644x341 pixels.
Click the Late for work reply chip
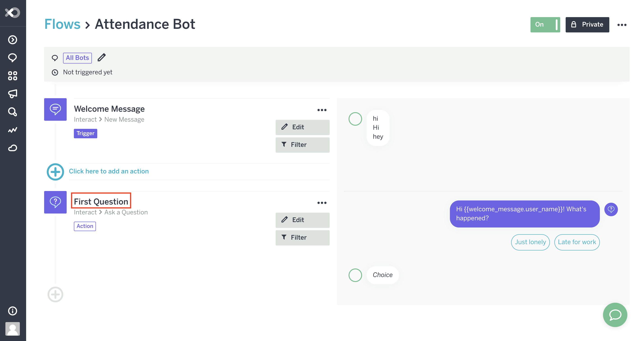pyautogui.click(x=576, y=242)
